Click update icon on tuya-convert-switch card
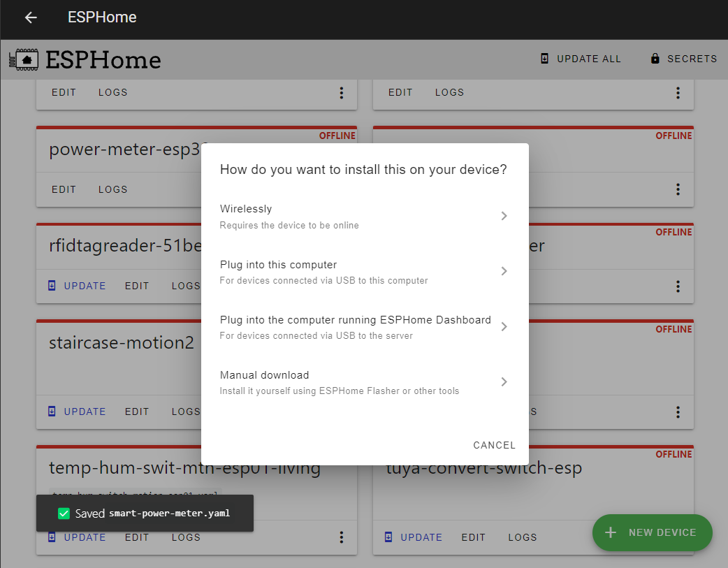The height and width of the screenshot is (568, 728). 388,537
